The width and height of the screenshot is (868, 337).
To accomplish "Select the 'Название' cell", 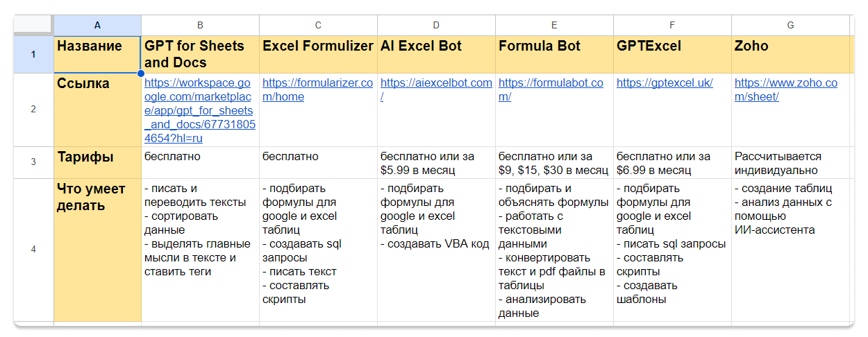I will 97,54.
